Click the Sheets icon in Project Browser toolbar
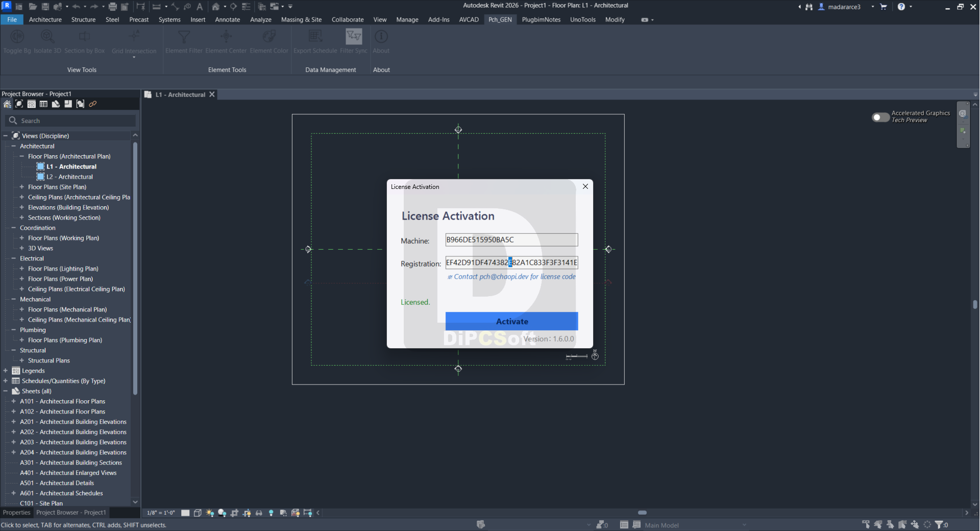 (x=56, y=104)
